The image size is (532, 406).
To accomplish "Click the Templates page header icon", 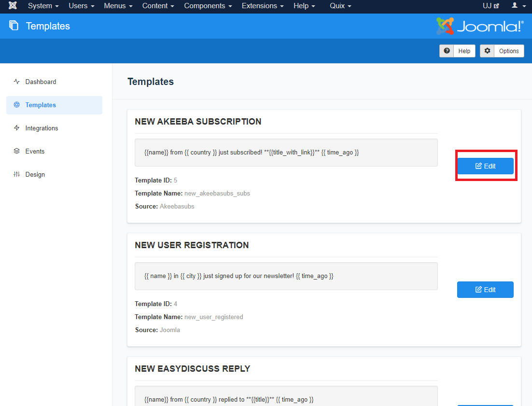I will click(x=14, y=26).
